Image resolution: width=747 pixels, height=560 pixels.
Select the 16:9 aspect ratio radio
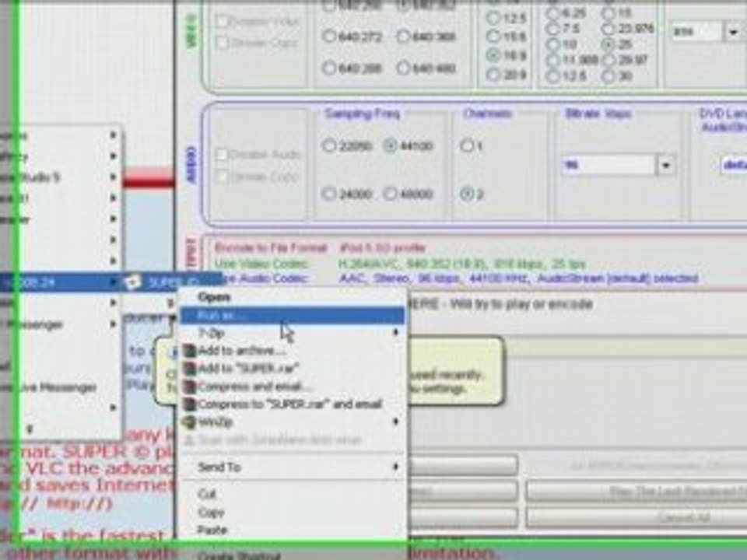pos(493,55)
